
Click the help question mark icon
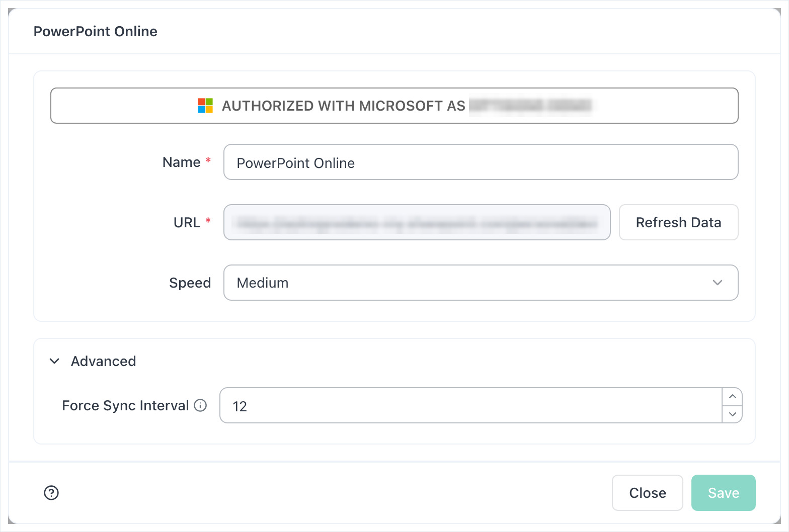pos(51,493)
